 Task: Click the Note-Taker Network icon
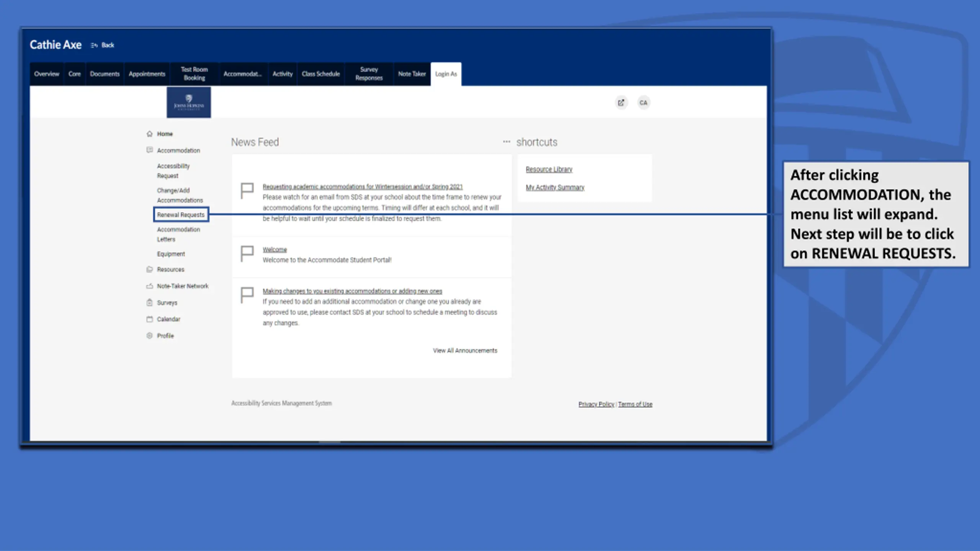click(x=150, y=286)
